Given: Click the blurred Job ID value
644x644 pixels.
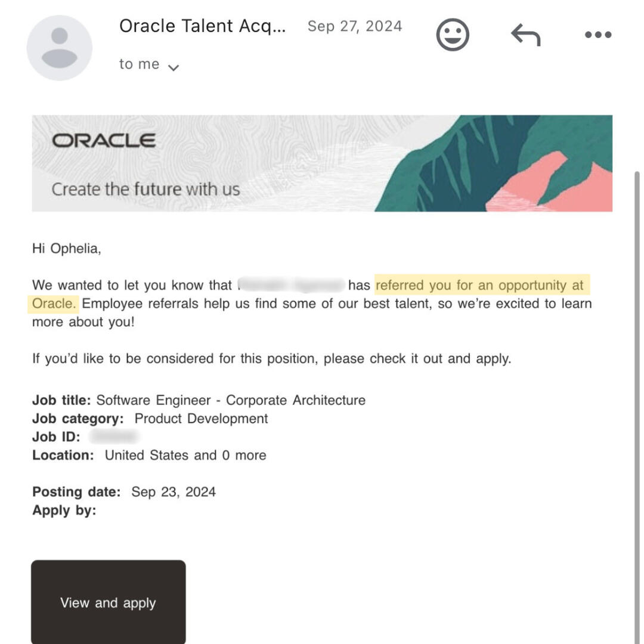Looking at the screenshot, I should pos(113,437).
